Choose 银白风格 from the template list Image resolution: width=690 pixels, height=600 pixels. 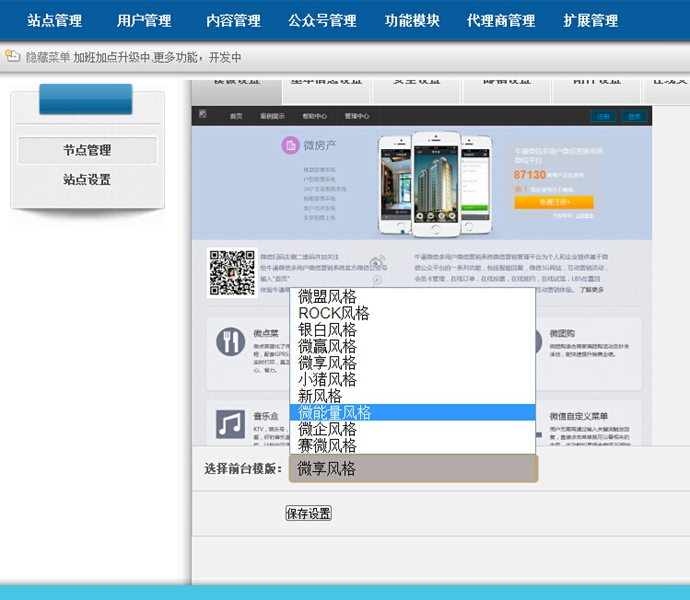point(412,330)
